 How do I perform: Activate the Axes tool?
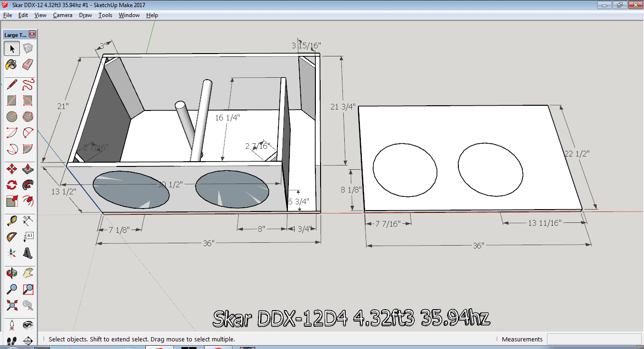(x=12, y=253)
